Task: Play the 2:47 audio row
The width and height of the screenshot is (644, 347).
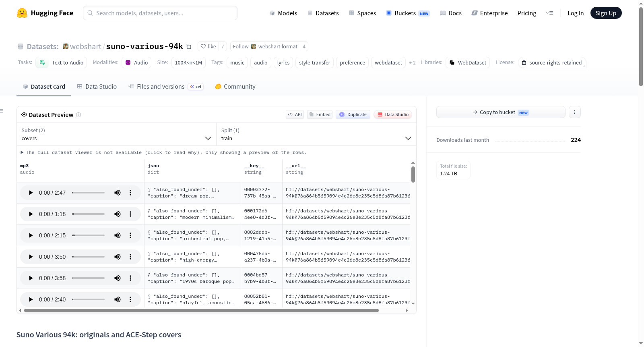Action: tap(31, 193)
